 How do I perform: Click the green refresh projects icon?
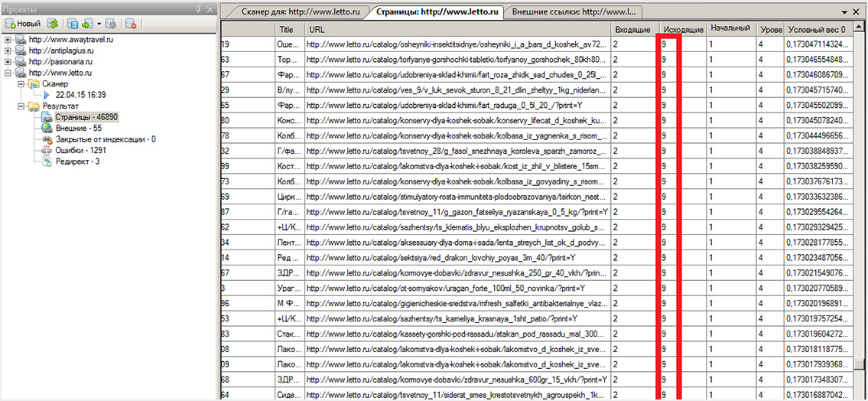53,24
